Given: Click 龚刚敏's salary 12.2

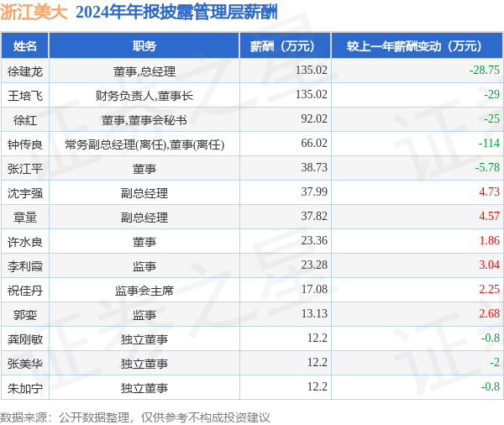Looking at the screenshot, I should [318, 338].
